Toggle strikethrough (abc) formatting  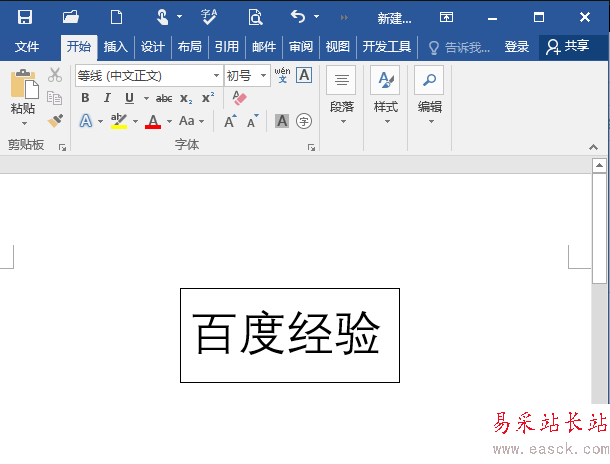(164, 98)
